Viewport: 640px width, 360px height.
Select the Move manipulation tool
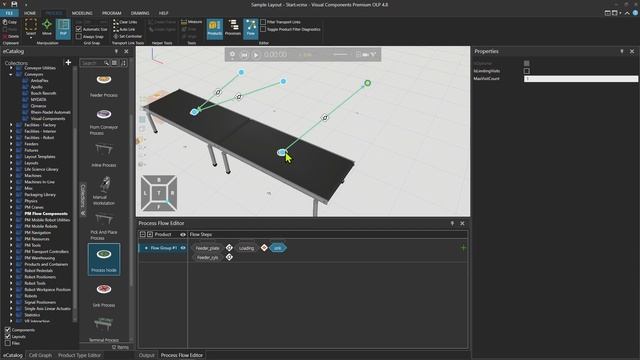coord(47,27)
